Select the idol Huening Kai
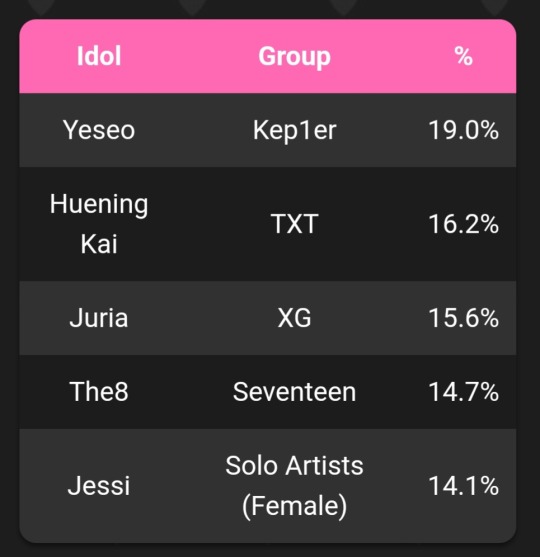The image size is (540, 557). (99, 224)
